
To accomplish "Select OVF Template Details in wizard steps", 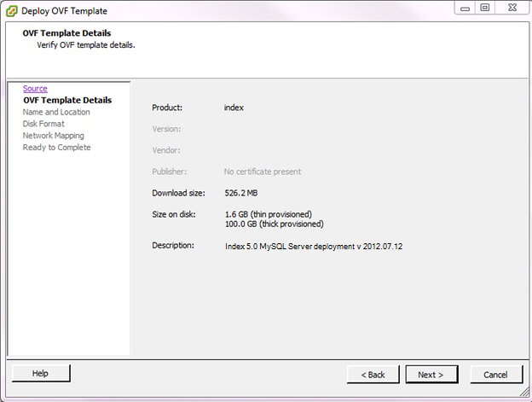I will 67,100.
